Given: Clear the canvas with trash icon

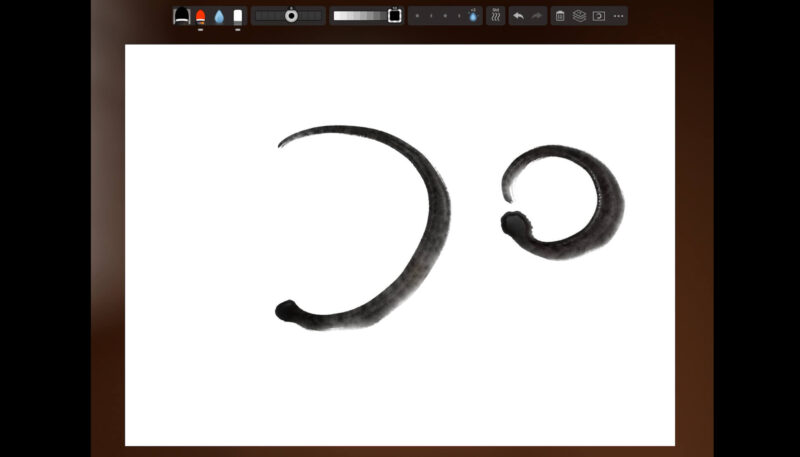Looking at the screenshot, I should point(560,16).
